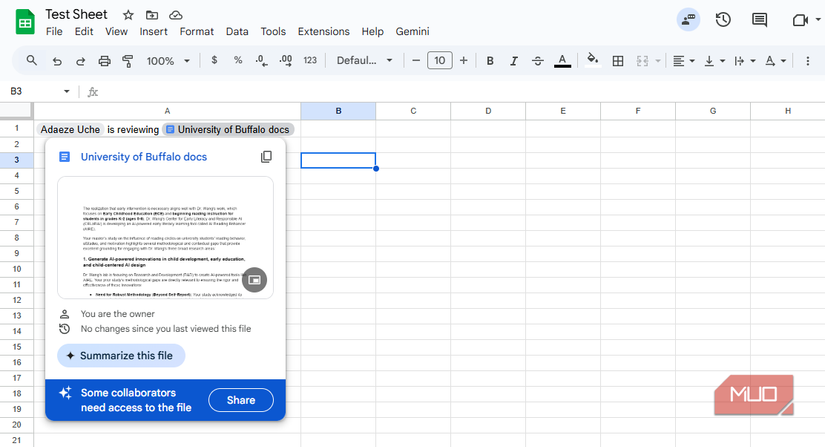Open the font Default dropdown
The height and width of the screenshot is (447, 825).
(365, 60)
